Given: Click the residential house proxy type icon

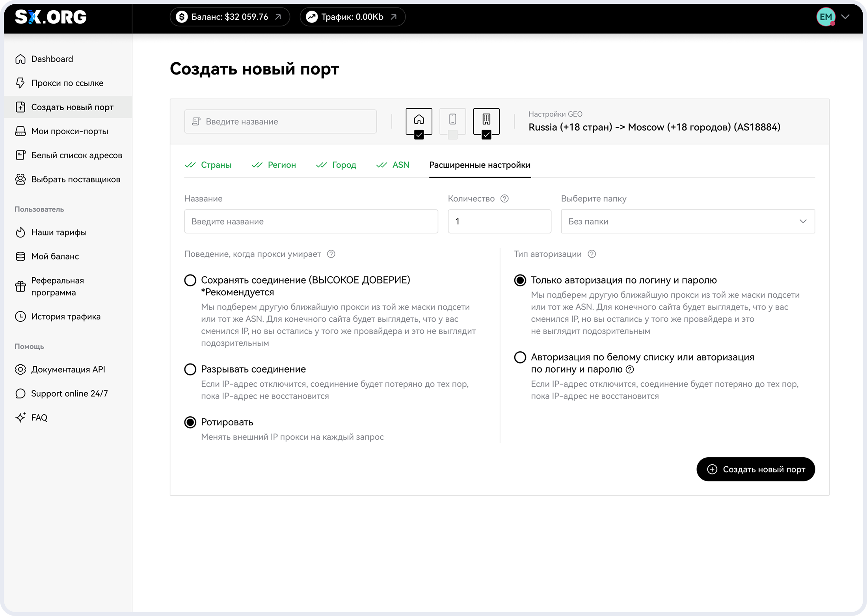Looking at the screenshot, I should pyautogui.click(x=419, y=120).
